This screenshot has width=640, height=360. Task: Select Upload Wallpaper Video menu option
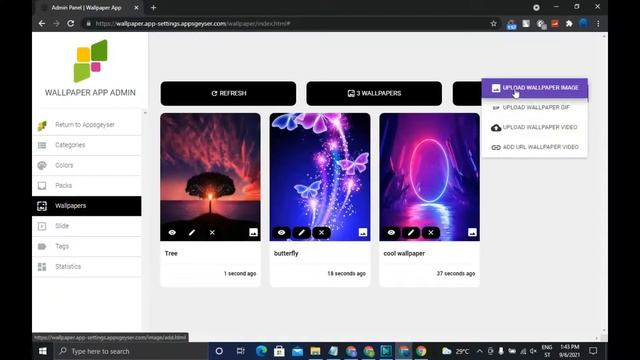(x=535, y=127)
